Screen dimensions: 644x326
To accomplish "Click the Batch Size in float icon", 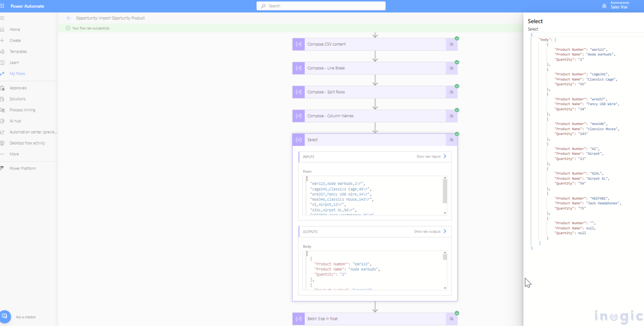I will pos(299,319).
